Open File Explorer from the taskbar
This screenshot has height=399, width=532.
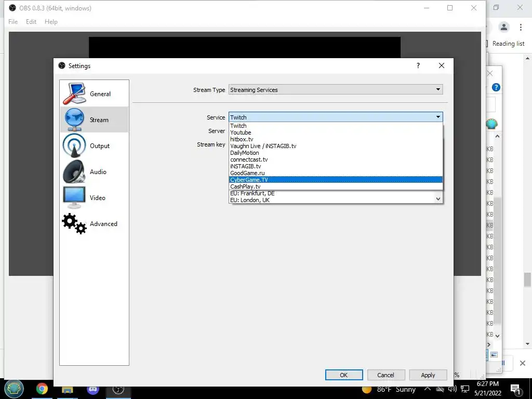[x=67, y=390]
